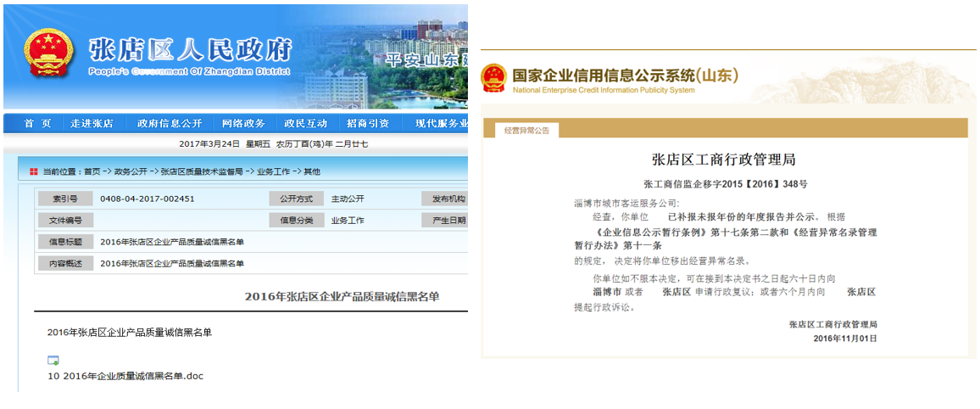Go to 网络政务 in the nav bar
The image size is (980, 409).
(x=243, y=124)
